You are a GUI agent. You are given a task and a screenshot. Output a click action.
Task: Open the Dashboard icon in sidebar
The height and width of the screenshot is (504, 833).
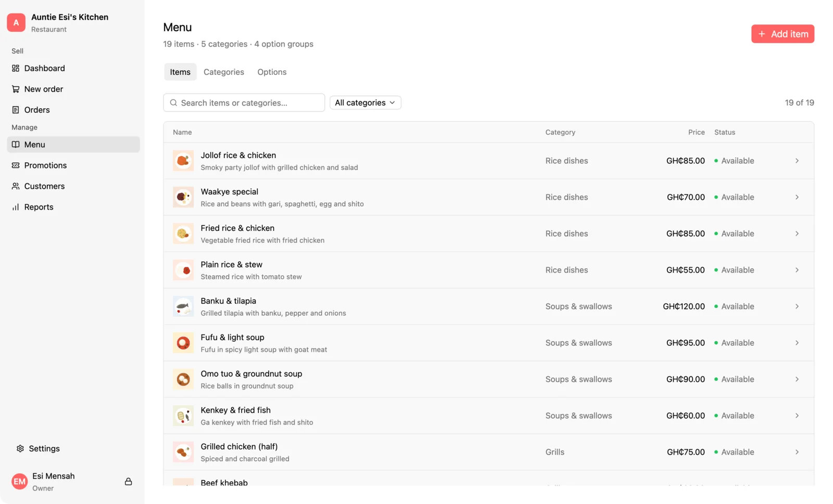[x=16, y=68]
